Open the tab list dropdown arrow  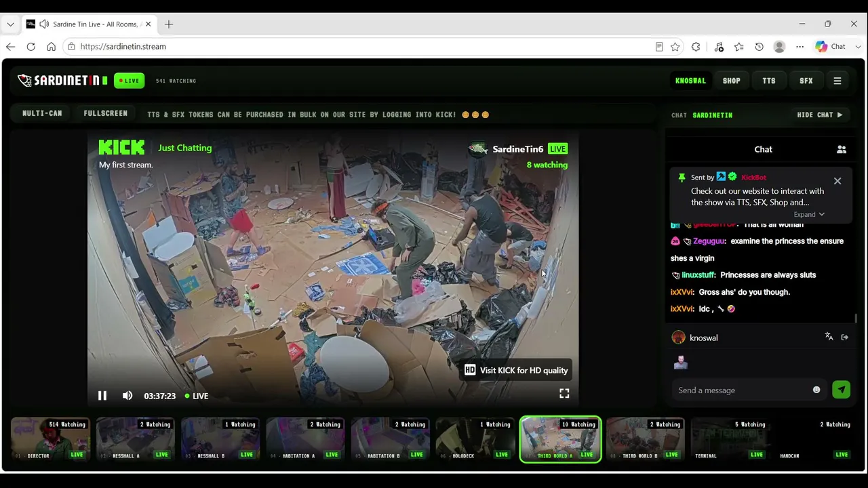10,24
